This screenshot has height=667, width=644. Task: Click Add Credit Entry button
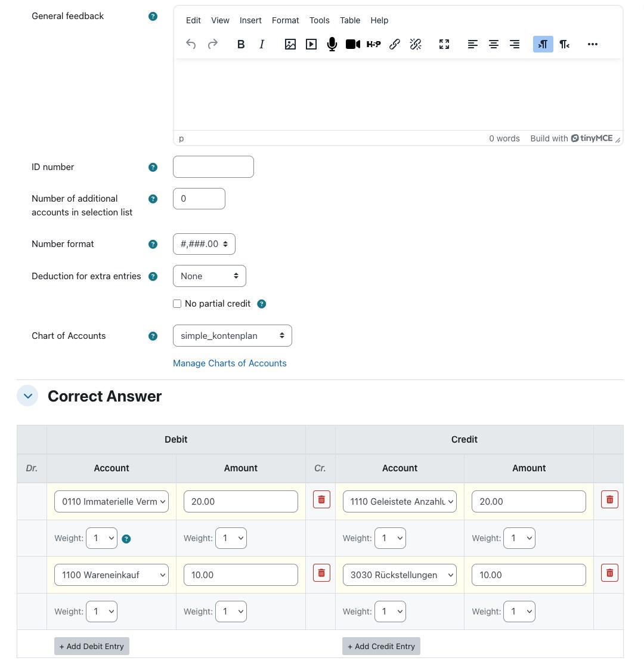tap(381, 646)
